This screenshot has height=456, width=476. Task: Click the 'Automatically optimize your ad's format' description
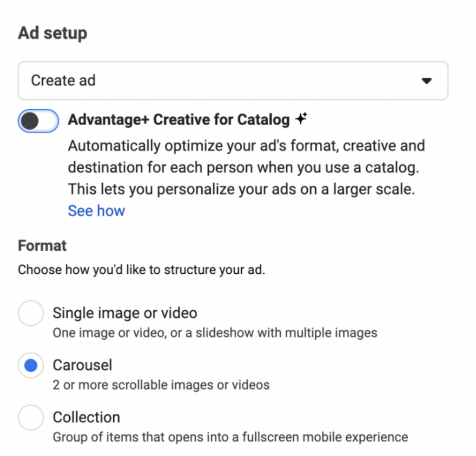point(246,167)
